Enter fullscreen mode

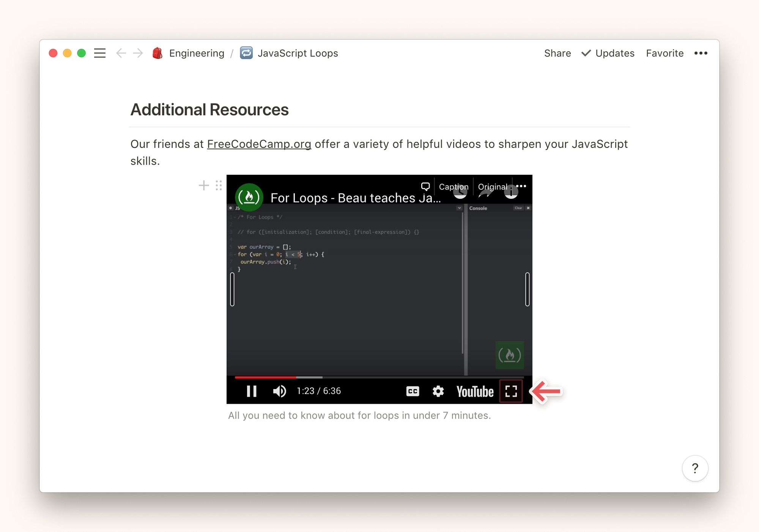click(511, 391)
